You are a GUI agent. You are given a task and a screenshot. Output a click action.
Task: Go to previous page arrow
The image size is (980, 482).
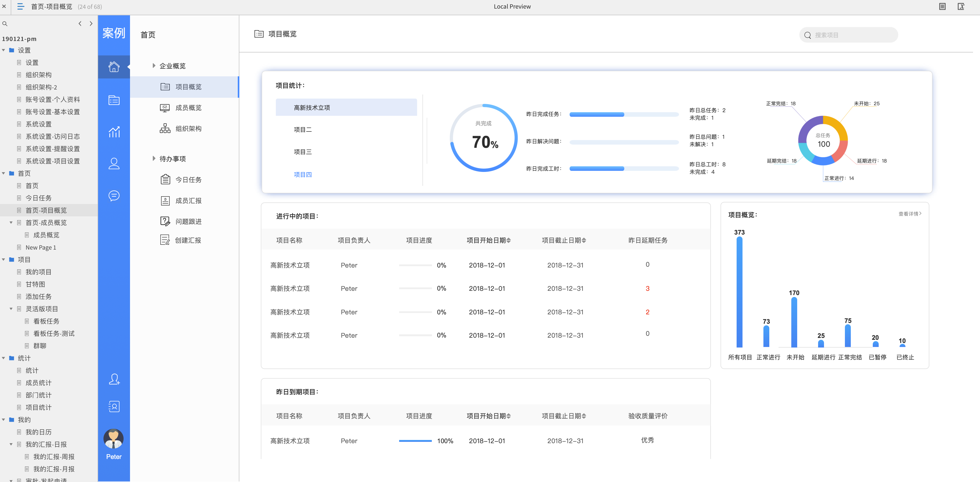80,24
